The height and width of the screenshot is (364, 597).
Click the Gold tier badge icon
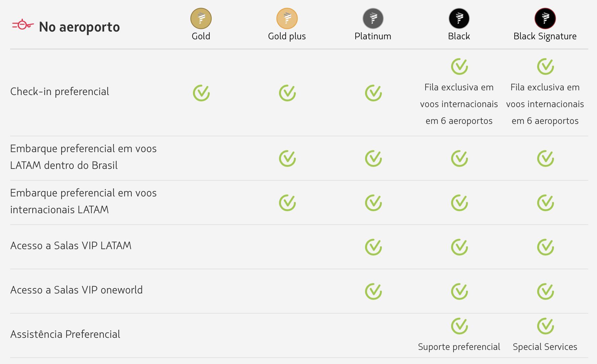[201, 18]
